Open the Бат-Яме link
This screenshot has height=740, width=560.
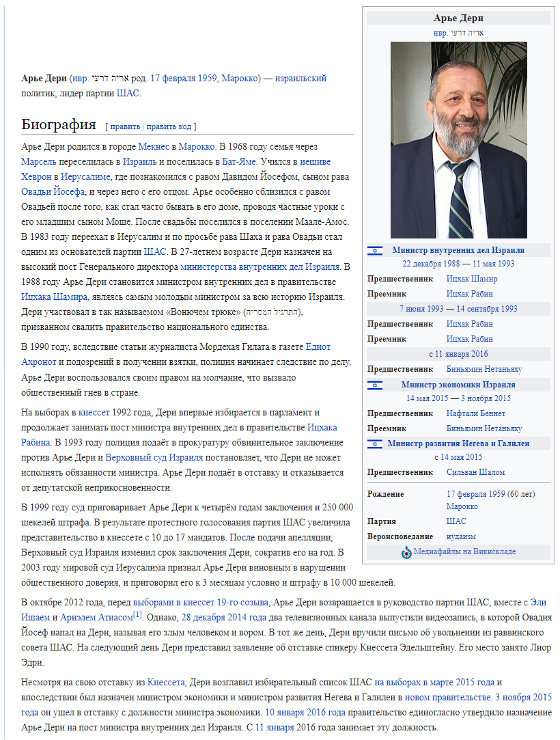(x=239, y=162)
